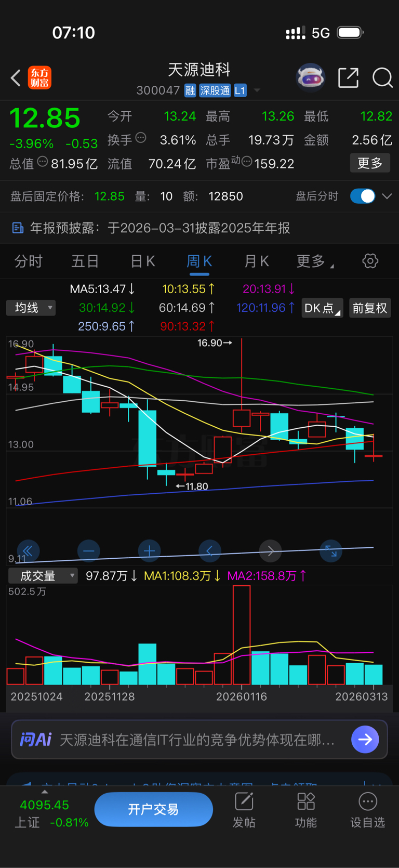
Task: Go back with the left chevron
Action: click(x=16, y=78)
